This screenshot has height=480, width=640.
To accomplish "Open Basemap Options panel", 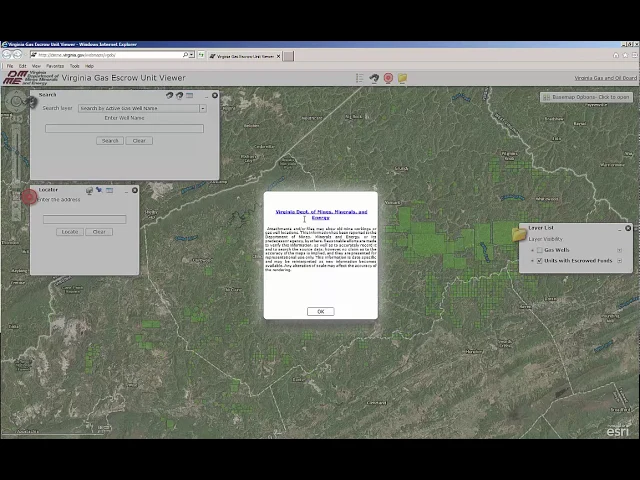I will coord(586,97).
